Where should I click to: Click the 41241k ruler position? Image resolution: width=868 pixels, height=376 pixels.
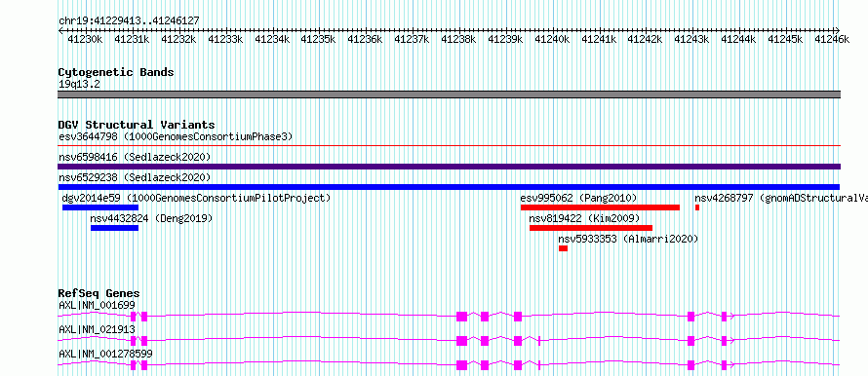click(599, 39)
